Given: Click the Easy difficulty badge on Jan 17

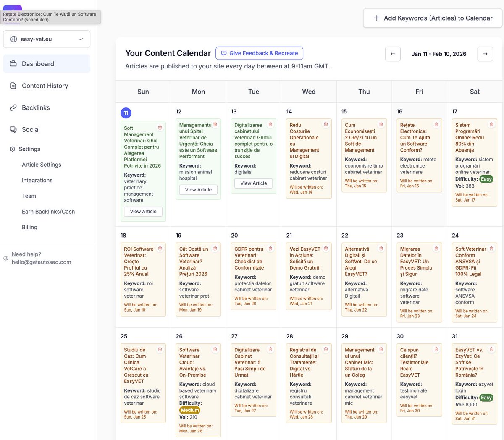Looking at the screenshot, I should coord(486,179).
